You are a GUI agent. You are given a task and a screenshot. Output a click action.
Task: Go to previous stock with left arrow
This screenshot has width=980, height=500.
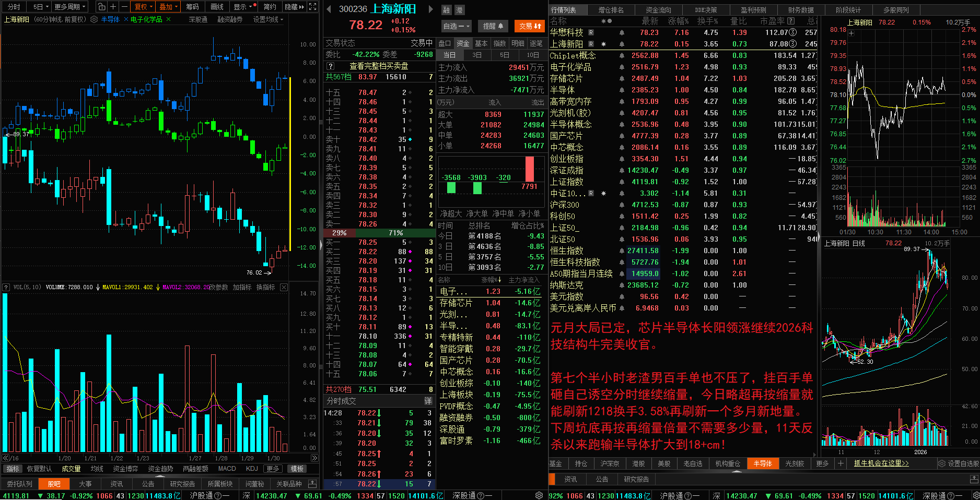tap(329, 9)
